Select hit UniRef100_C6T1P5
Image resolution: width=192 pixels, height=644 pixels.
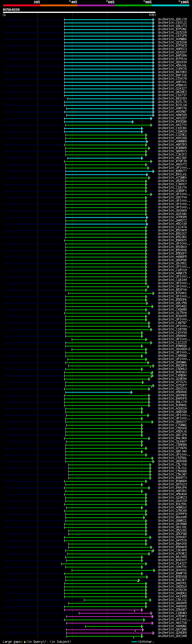click(x=172, y=36)
